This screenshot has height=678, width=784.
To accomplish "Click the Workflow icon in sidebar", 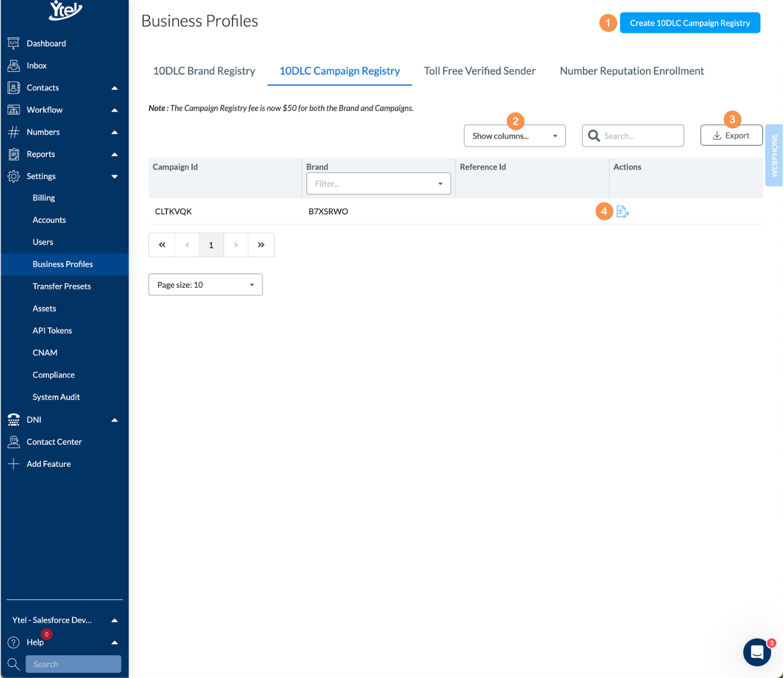I will point(13,110).
